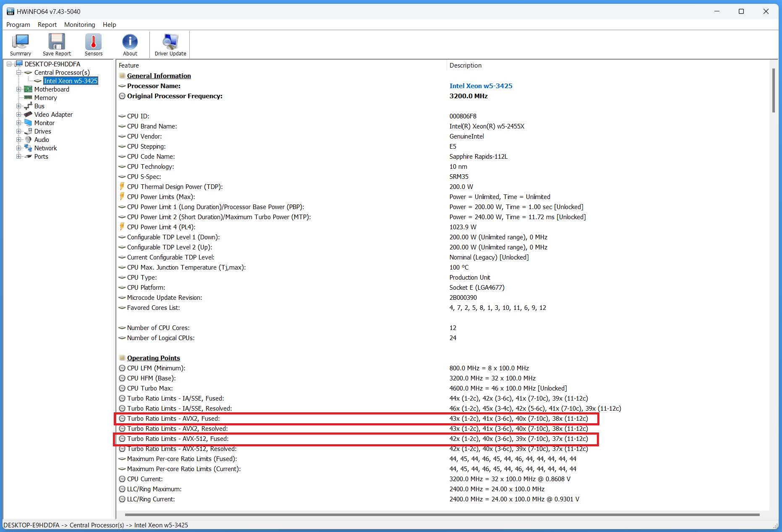Click the Feature column header
The width and height of the screenshot is (782, 532).
point(128,65)
